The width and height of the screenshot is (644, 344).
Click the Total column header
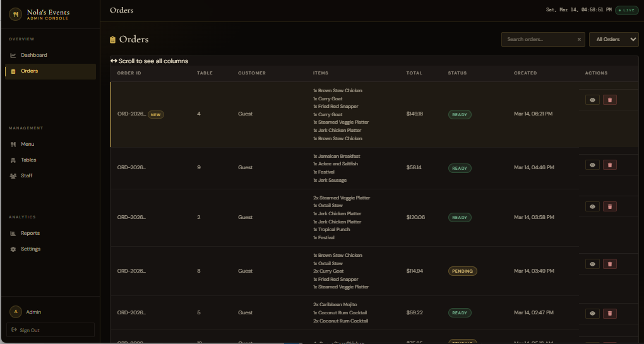point(414,73)
